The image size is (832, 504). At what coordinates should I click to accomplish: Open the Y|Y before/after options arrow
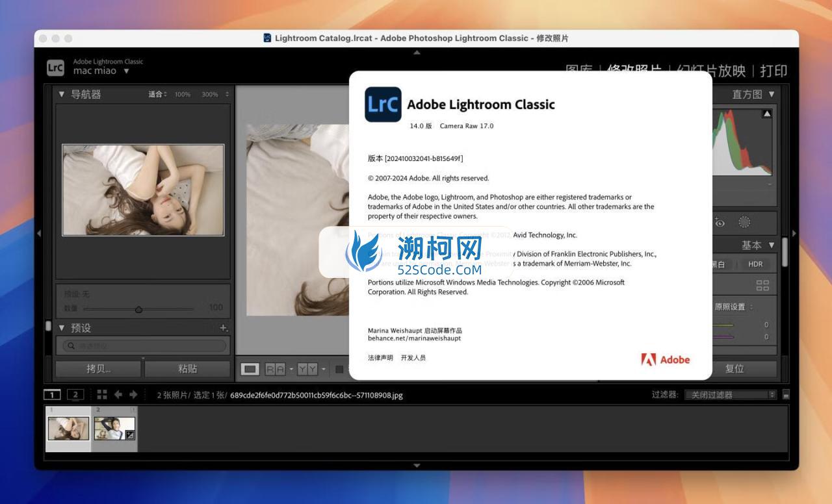pos(323,369)
